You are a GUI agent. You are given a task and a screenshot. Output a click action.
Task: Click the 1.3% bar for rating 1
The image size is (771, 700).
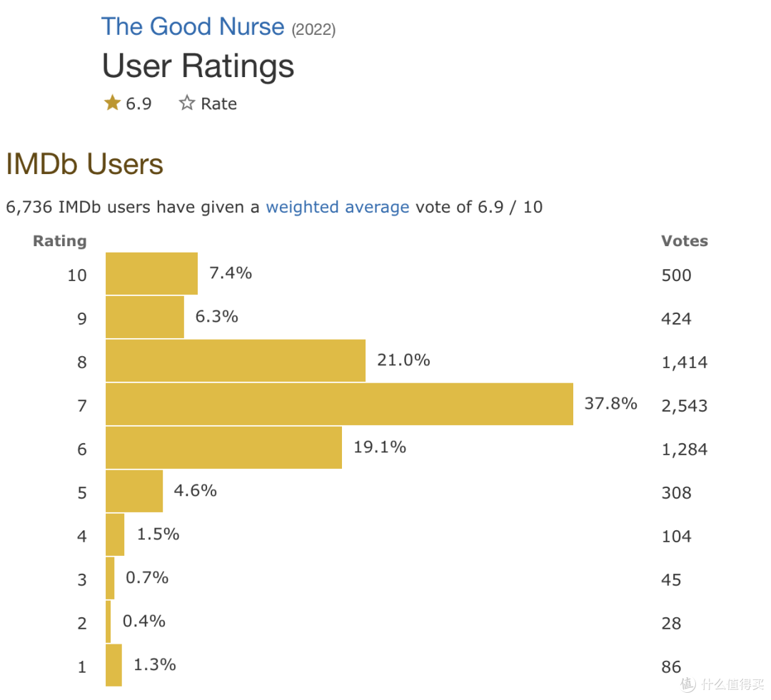pyautogui.click(x=114, y=665)
